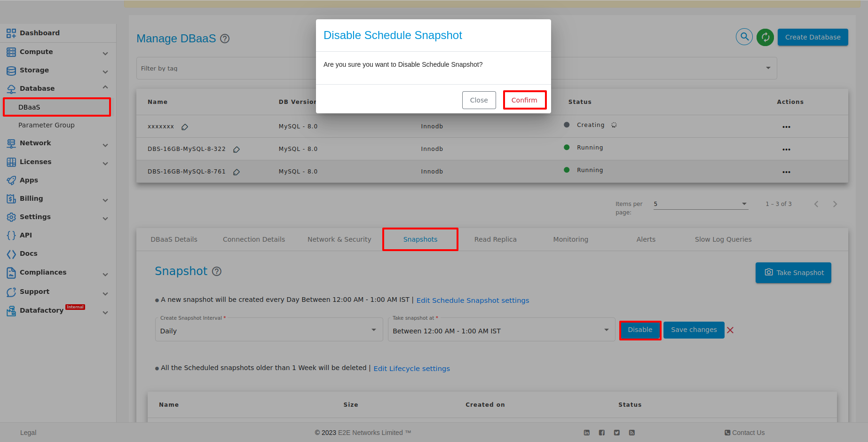Open the Take snapshot at dropdown

coord(501,330)
